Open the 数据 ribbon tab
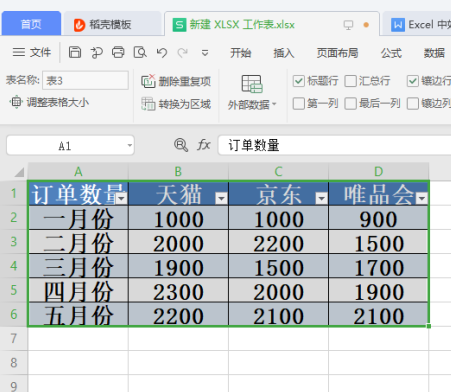Viewport: 451px width, 392px height. click(434, 53)
